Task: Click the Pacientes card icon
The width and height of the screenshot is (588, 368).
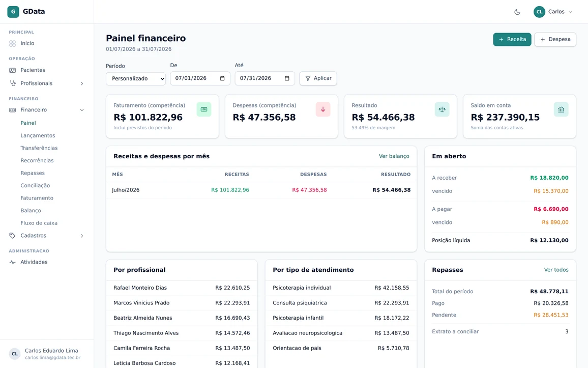Action: point(12,70)
